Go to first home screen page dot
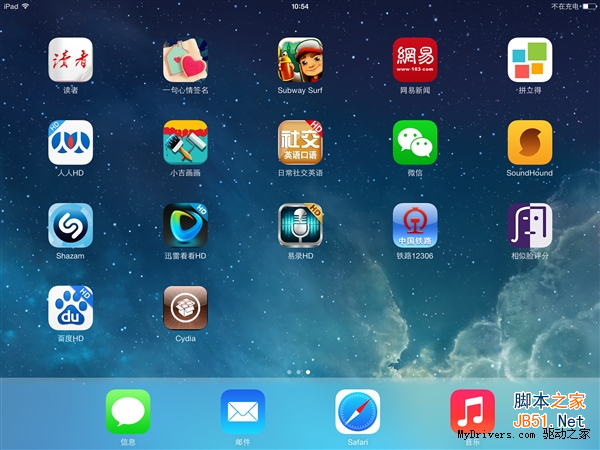600x450 pixels. 289,372
